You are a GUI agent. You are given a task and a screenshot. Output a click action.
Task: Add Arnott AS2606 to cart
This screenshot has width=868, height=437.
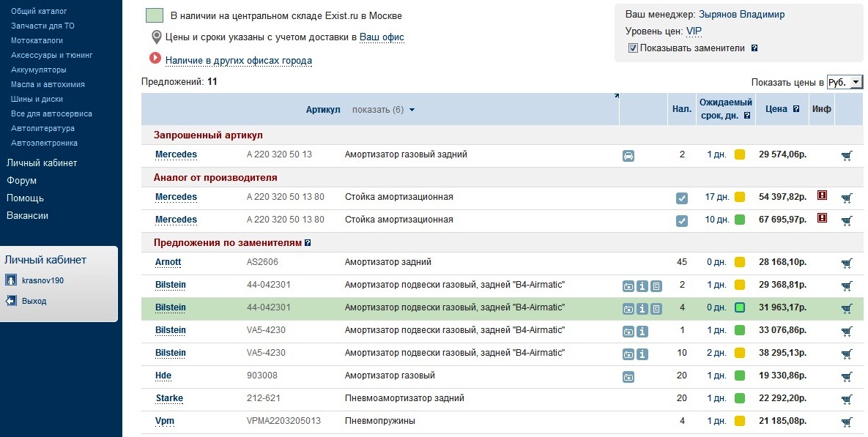click(847, 264)
